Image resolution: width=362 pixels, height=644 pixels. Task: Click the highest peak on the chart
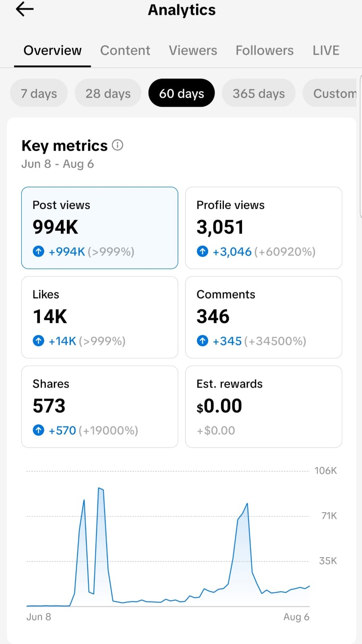tap(101, 489)
